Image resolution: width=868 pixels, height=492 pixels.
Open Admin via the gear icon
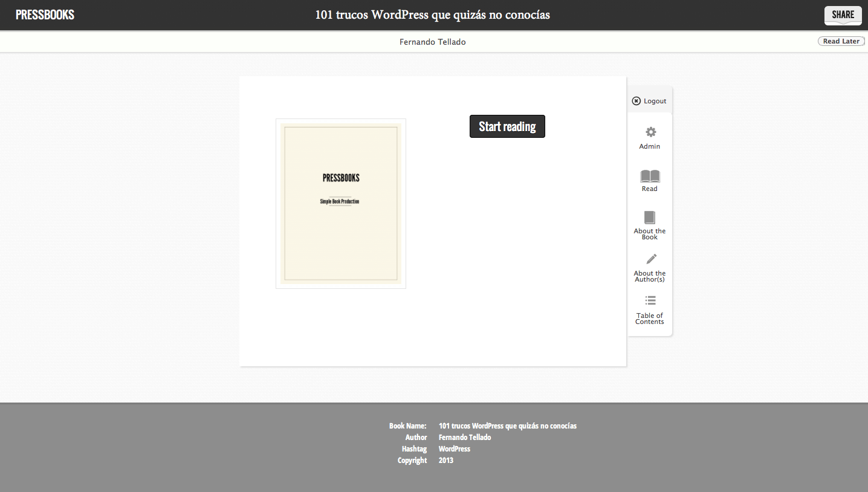[x=650, y=132]
